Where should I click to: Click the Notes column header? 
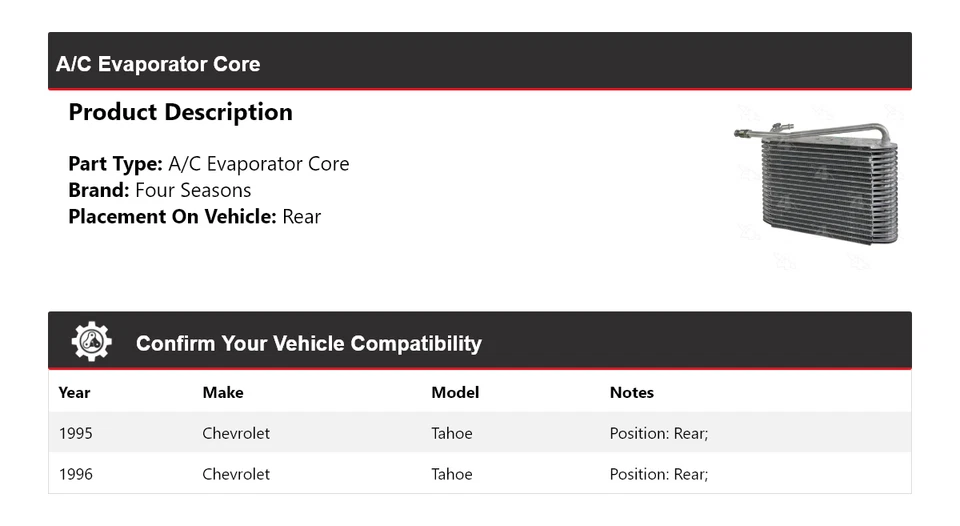coord(631,392)
